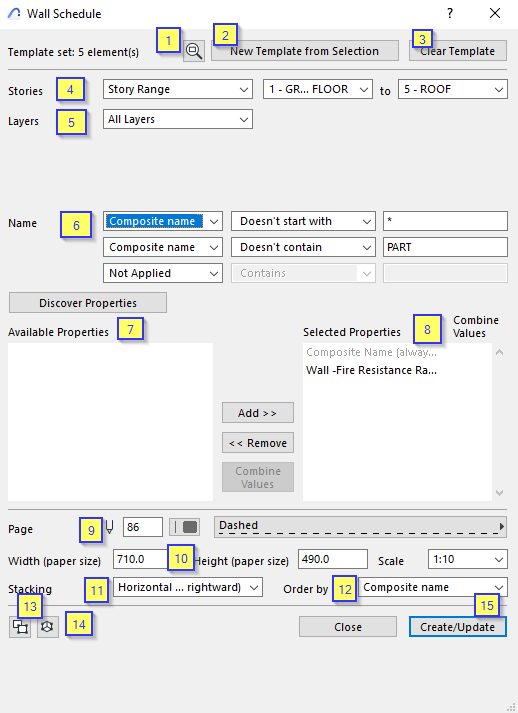The height and width of the screenshot is (713, 518).
Task: Select Wall -Fire Resistance Ra... in Selected Properties
Action: (397, 370)
